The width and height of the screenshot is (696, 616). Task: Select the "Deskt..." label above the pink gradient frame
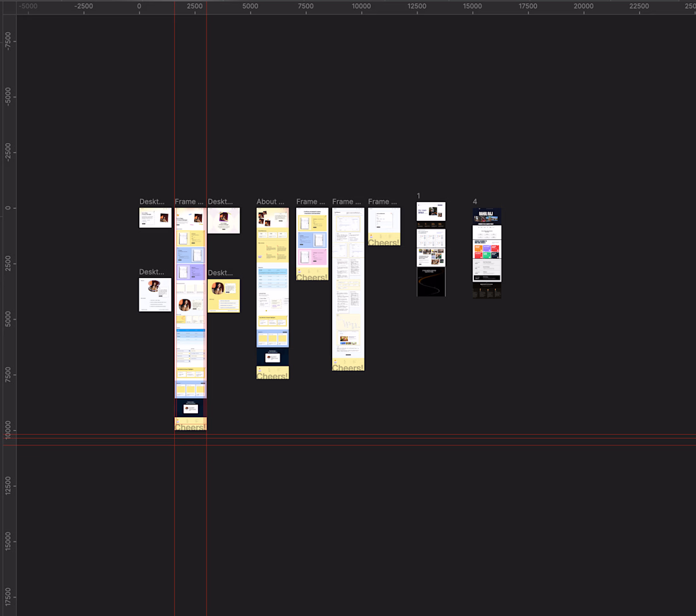220,201
